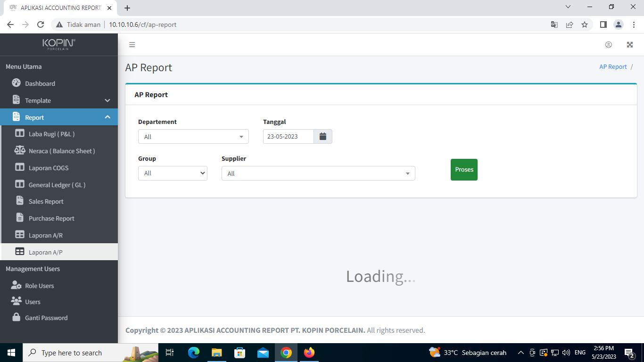Open Firefox from the taskbar
This screenshot has width=644, height=362.
[309, 353]
